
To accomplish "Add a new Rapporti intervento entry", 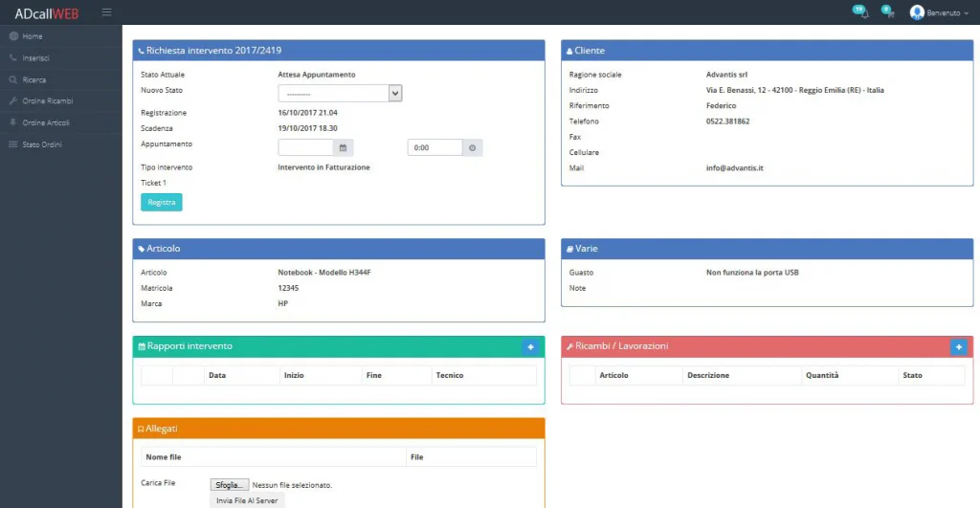I will [x=530, y=347].
